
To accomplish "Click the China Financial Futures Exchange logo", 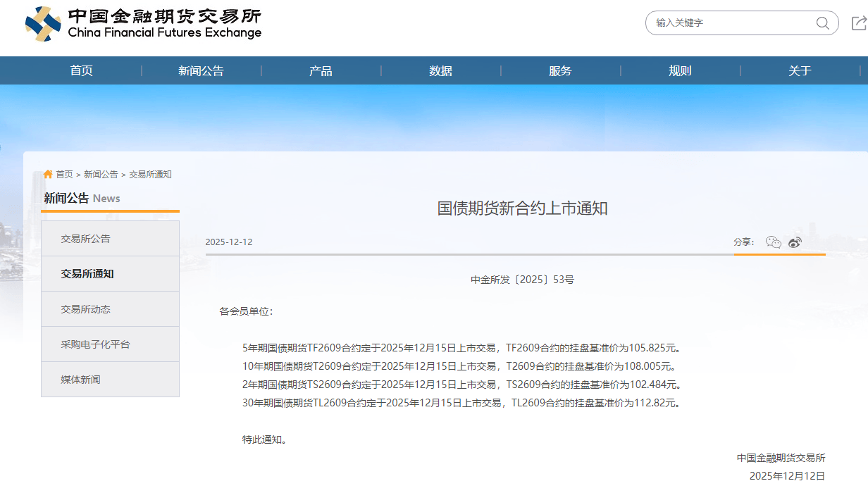I will [x=143, y=24].
